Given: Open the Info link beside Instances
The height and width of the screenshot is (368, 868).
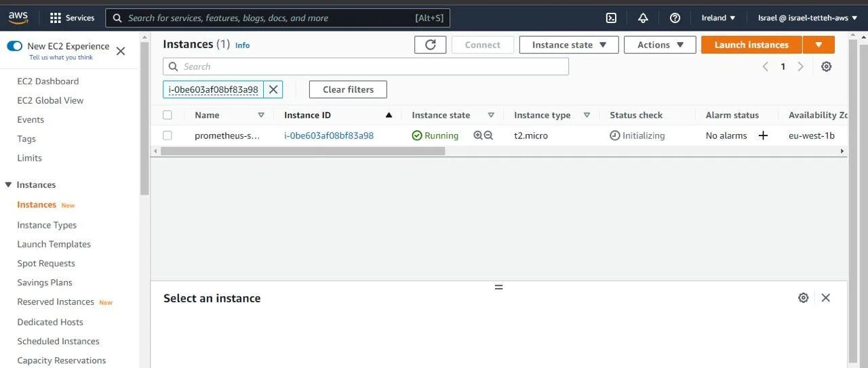Looking at the screenshot, I should (x=242, y=45).
